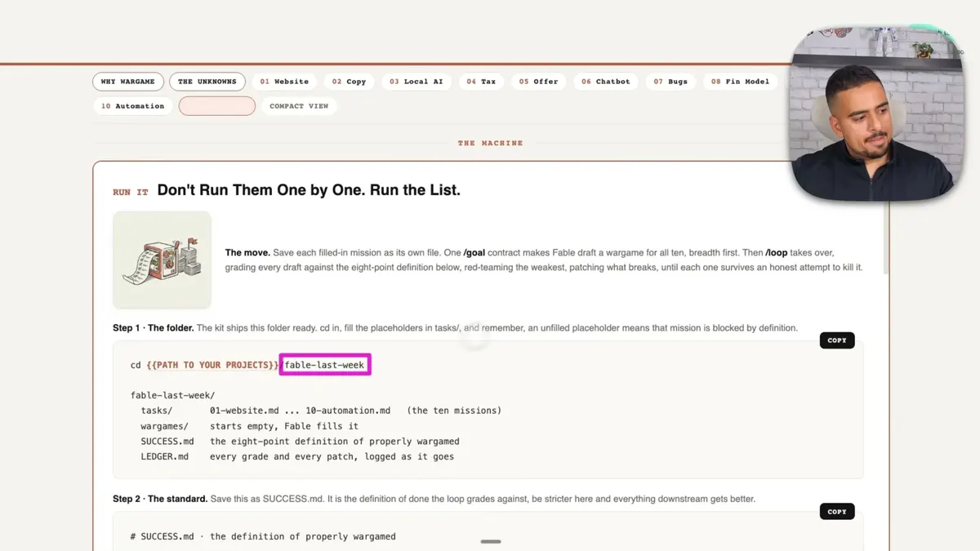Click the LEDGER.md entry
This screenshot has height=551, width=980.
coord(164,456)
